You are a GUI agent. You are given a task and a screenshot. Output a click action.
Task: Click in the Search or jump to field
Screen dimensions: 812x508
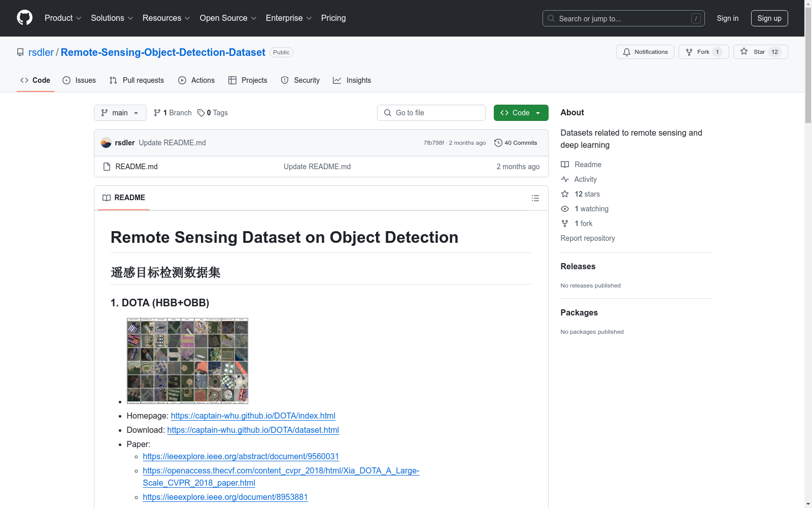(x=624, y=18)
